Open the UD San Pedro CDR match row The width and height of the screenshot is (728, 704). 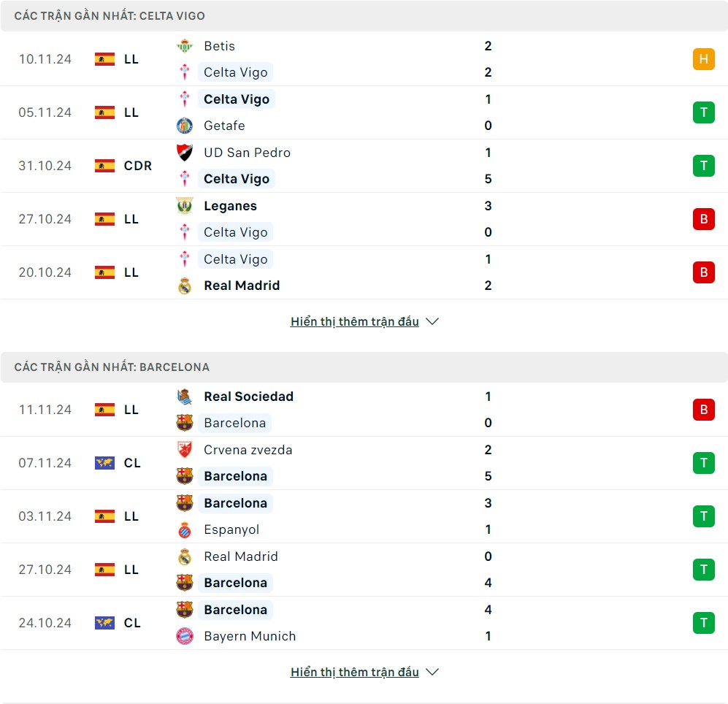[365, 166]
